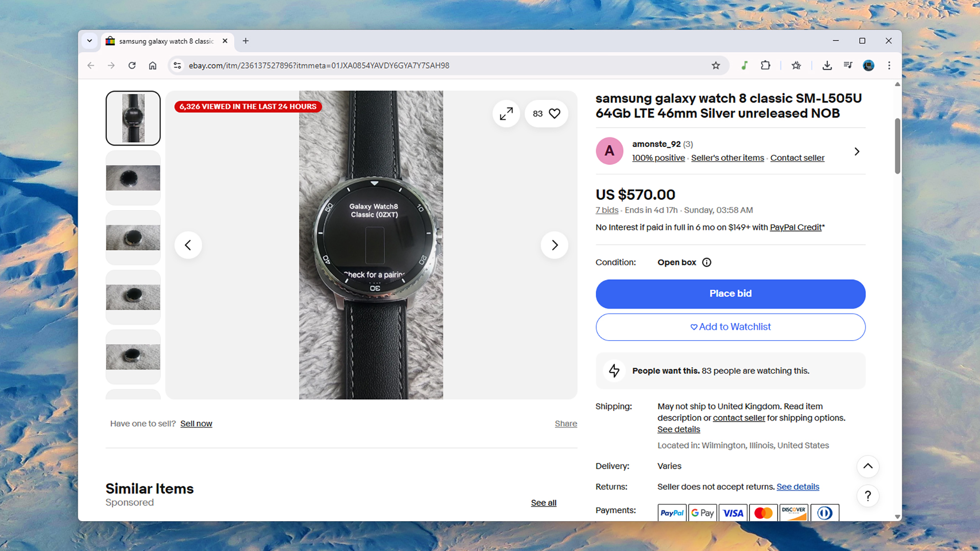Click See all similar items

(x=543, y=503)
